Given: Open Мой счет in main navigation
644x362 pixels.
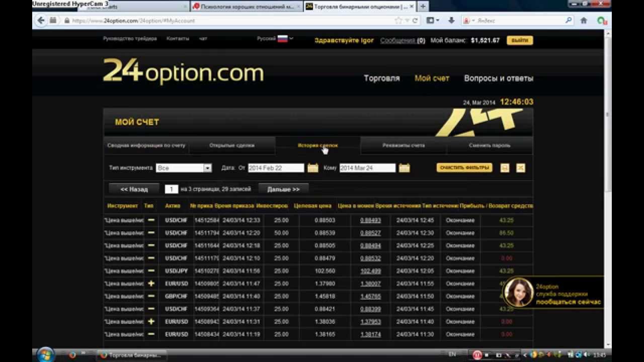Looking at the screenshot, I should 432,78.
